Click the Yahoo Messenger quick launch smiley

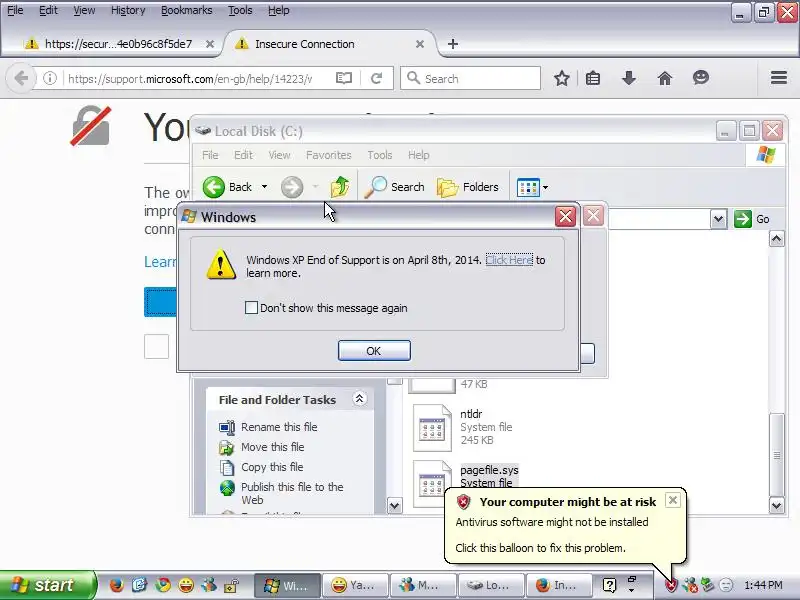pos(186,585)
